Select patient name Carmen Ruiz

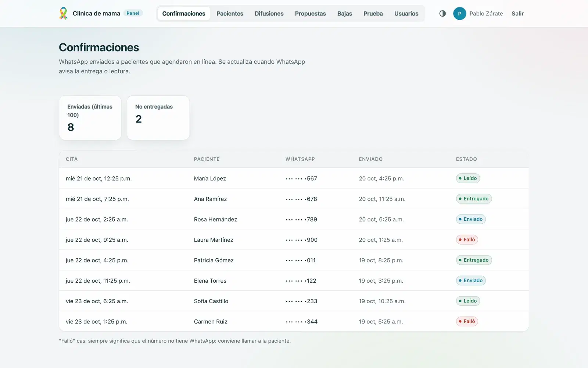click(211, 322)
